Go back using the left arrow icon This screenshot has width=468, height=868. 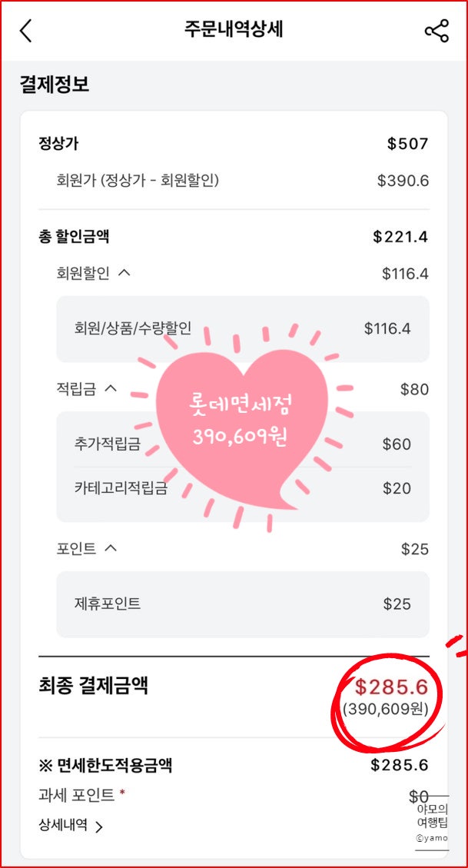(25, 31)
